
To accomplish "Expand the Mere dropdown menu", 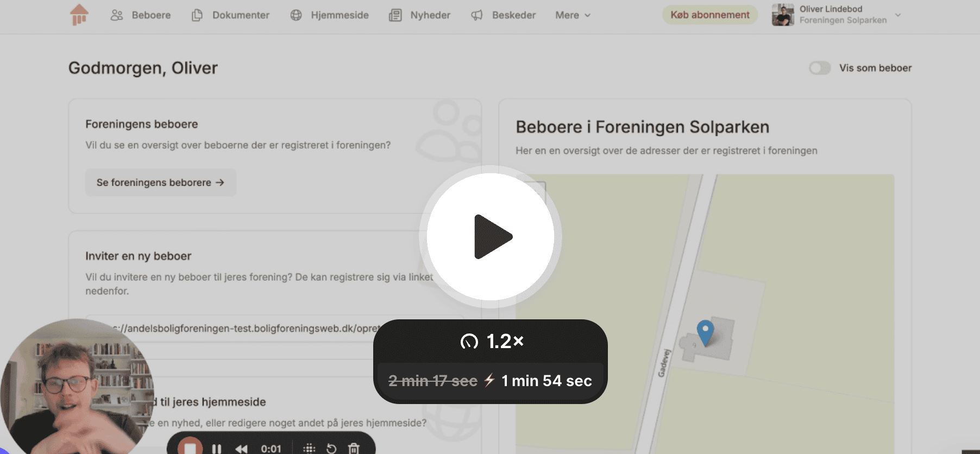I will (x=573, y=15).
